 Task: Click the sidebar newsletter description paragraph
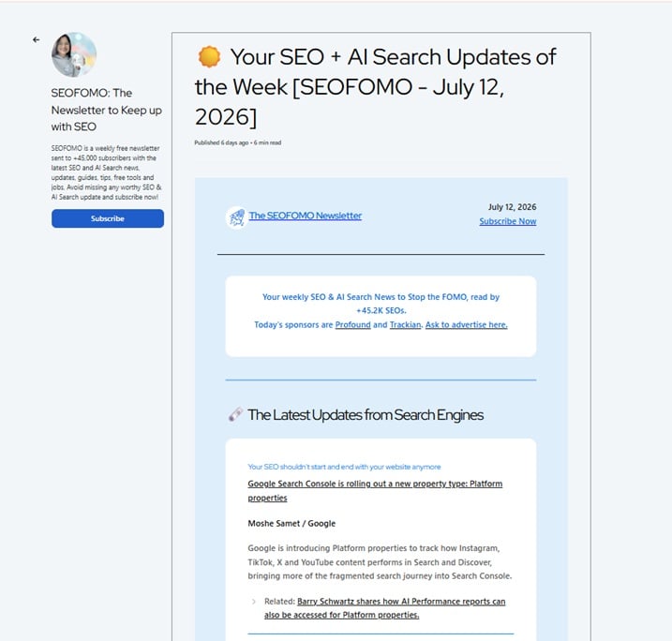pyautogui.click(x=106, y=172)
